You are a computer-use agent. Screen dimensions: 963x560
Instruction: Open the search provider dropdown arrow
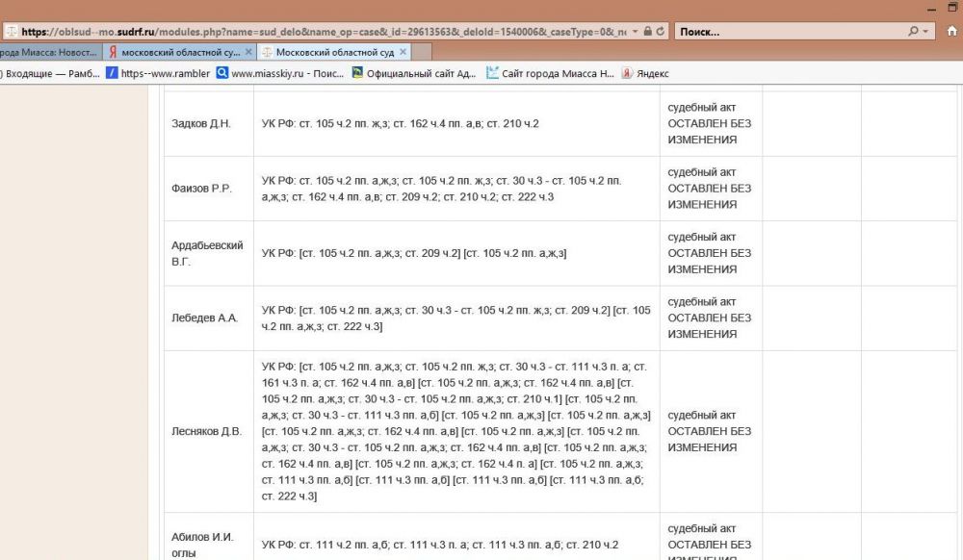point(925,32)
